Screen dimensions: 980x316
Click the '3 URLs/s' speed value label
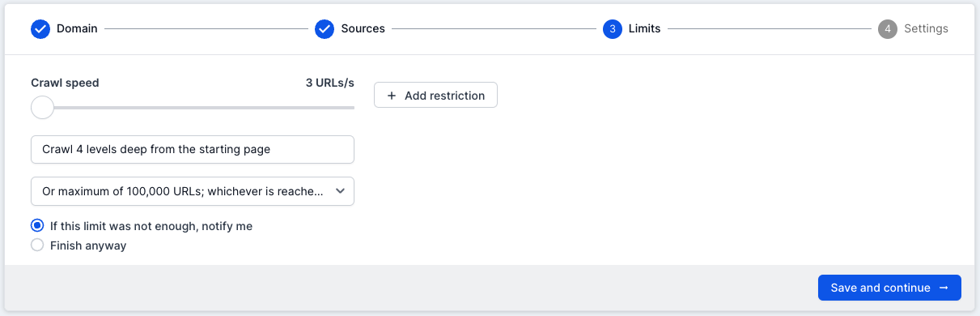click(330, 83)
